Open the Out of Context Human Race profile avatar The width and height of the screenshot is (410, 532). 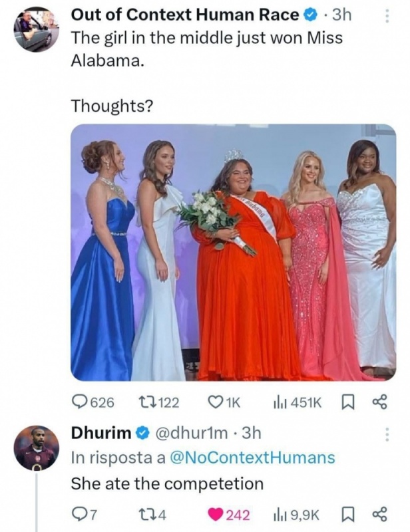pos(37,29)
